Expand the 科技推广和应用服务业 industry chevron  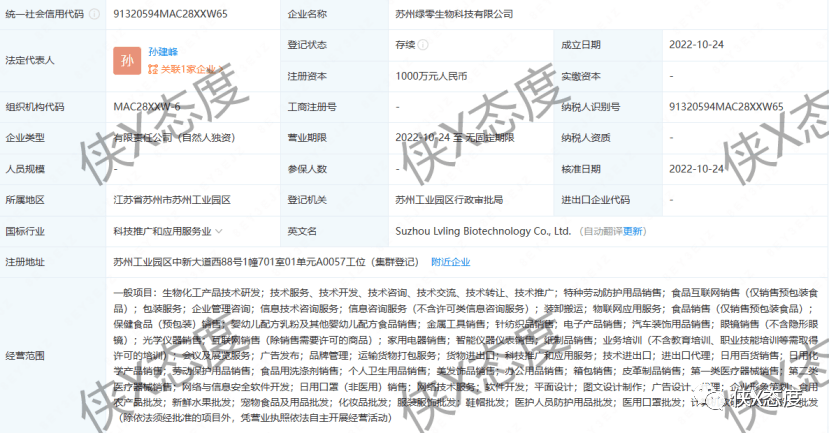click(219, 231)
